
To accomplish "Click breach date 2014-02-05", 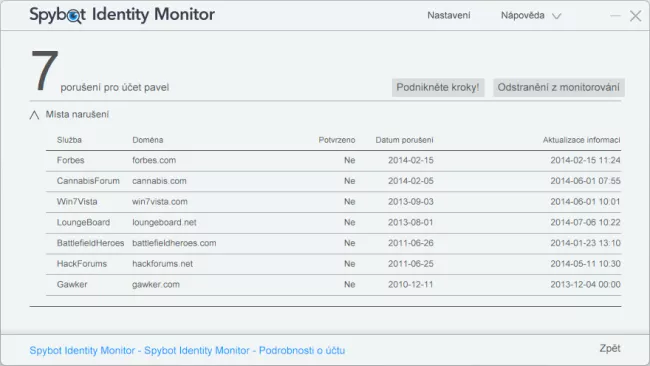I will [x=410, y=181].
